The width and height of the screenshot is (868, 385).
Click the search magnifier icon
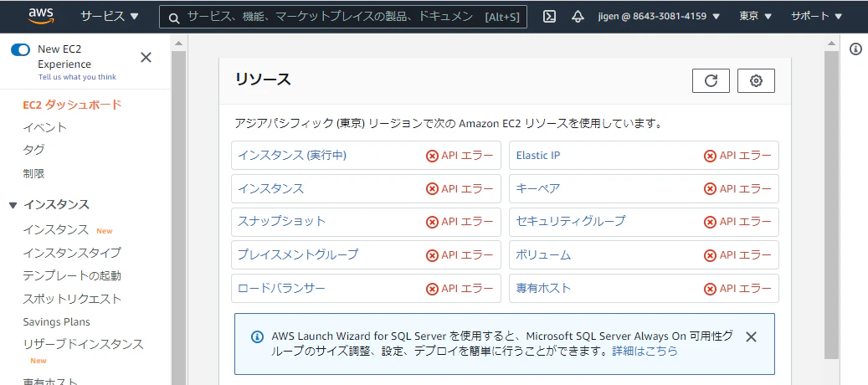point(174,18)
